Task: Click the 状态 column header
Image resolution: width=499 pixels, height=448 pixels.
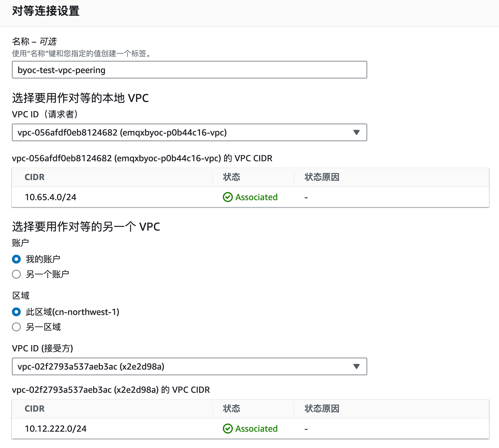Action: [231, 177]
